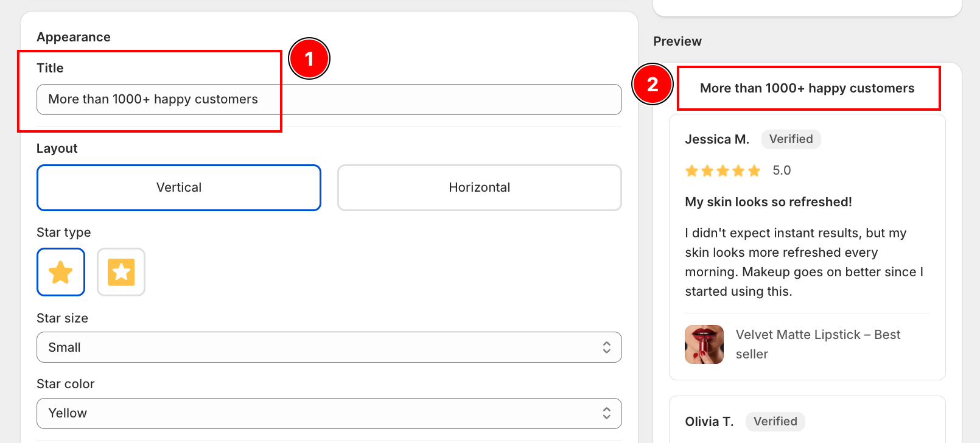Click the Jessica M. reviewer name
980x443 pixels.
717,139
